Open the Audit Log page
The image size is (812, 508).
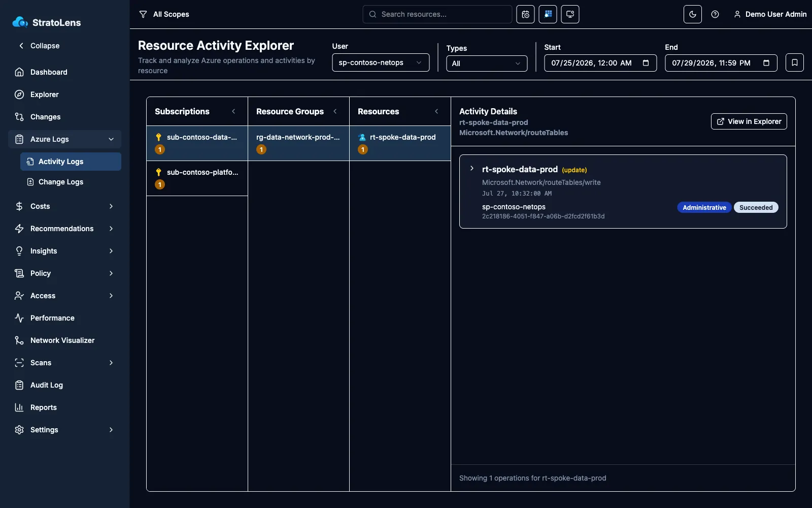tap(64, 385)
